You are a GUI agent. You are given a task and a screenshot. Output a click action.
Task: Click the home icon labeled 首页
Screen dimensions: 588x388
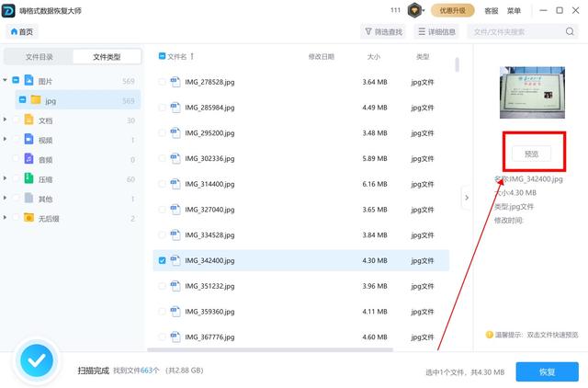(15, 31)
